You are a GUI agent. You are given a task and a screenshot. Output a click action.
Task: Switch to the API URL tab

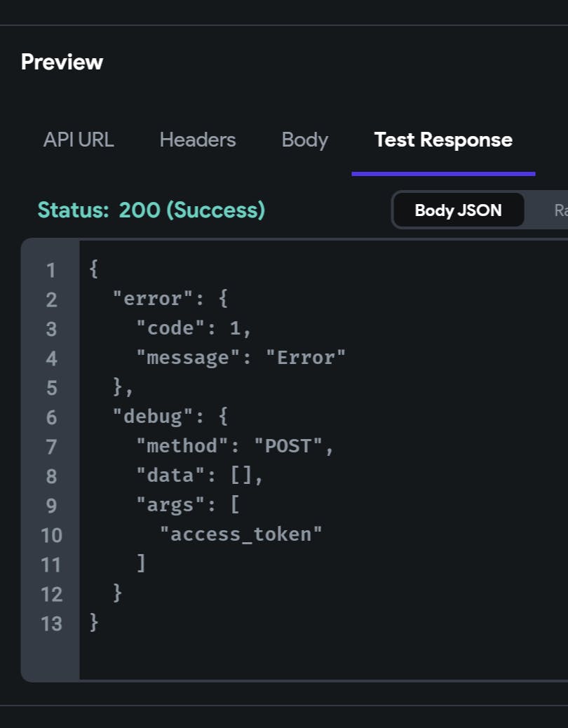79,140
